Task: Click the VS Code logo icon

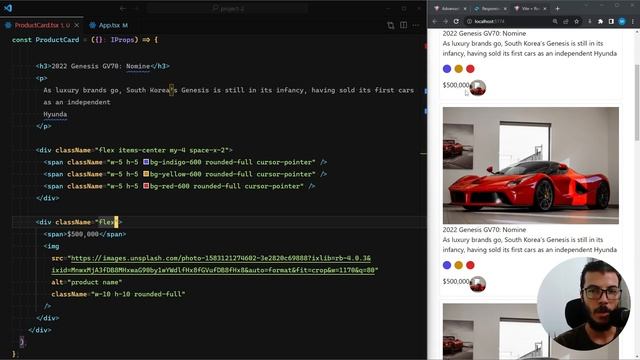Action: click(x=8, y=8)
